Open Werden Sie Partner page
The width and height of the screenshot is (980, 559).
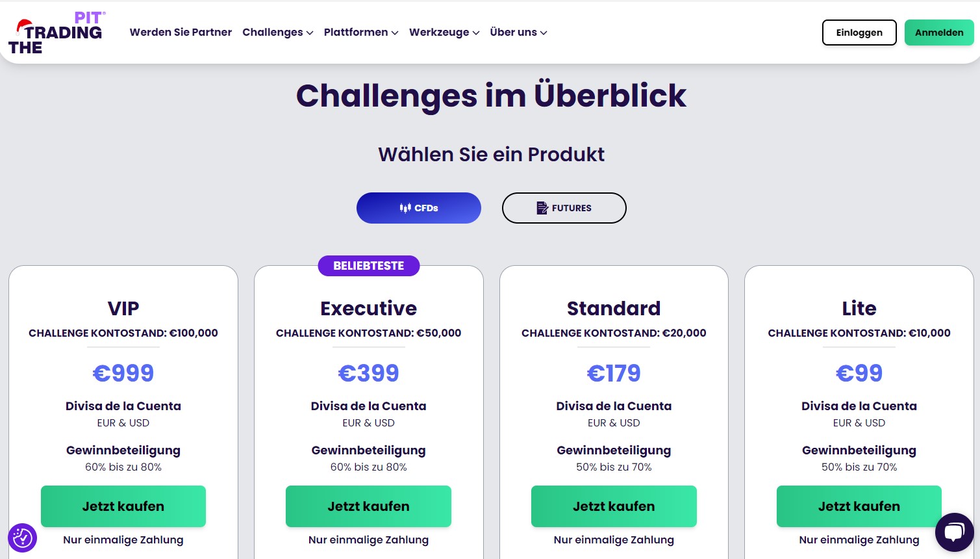[x=181, y=32]
